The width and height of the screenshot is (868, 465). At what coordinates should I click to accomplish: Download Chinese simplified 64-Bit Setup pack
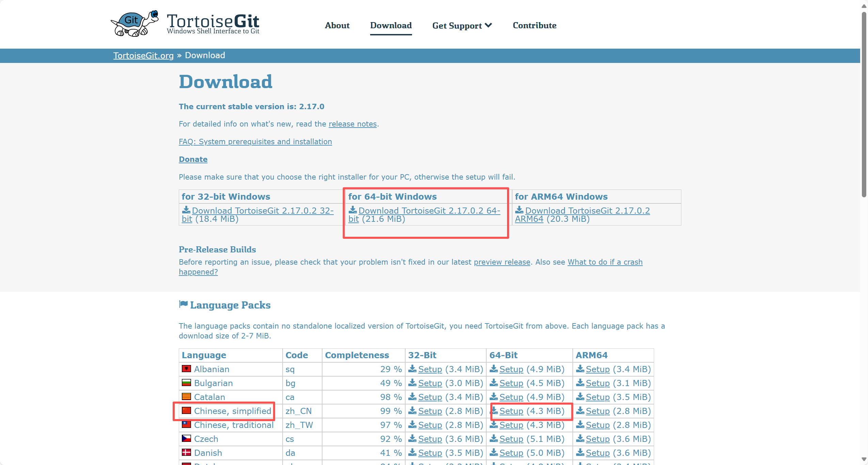(x=511, y=411)
